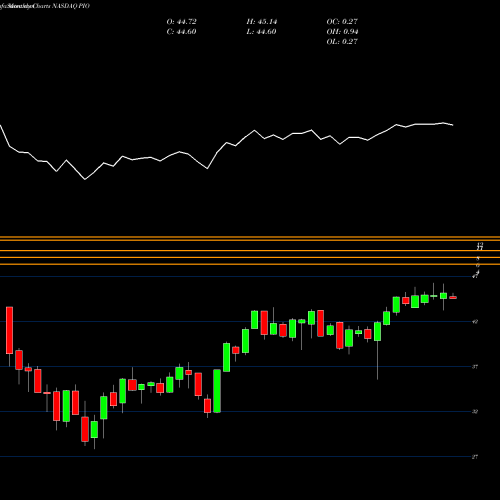Click the Charts NASDAQ PIO title
500x500 pixels.
pyautogui.click(x=62, y=6)
